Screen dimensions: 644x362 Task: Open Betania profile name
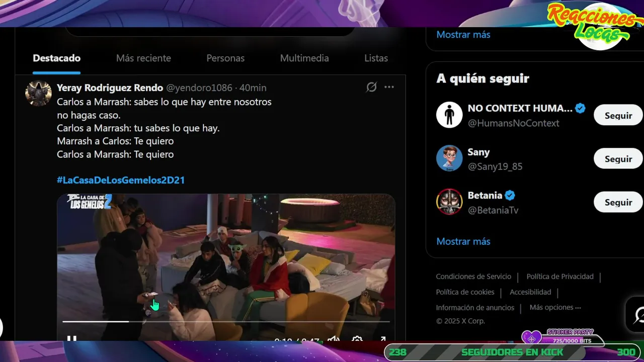(x=485, y=195)
